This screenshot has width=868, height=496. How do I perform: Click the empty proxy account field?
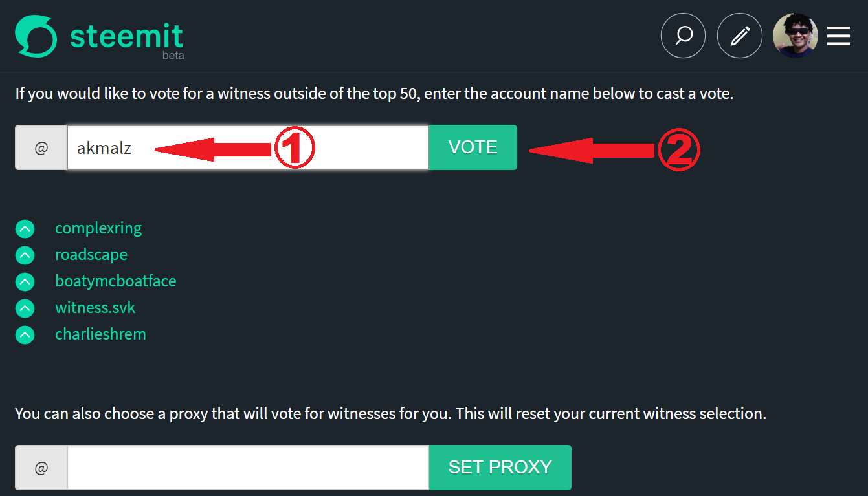pyautogui.click(x=247, y=468)
